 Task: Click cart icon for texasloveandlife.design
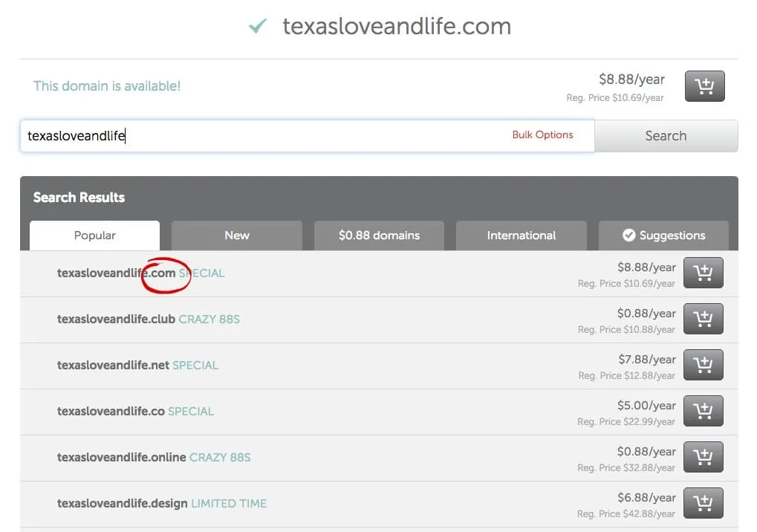(x=703, y=503)
